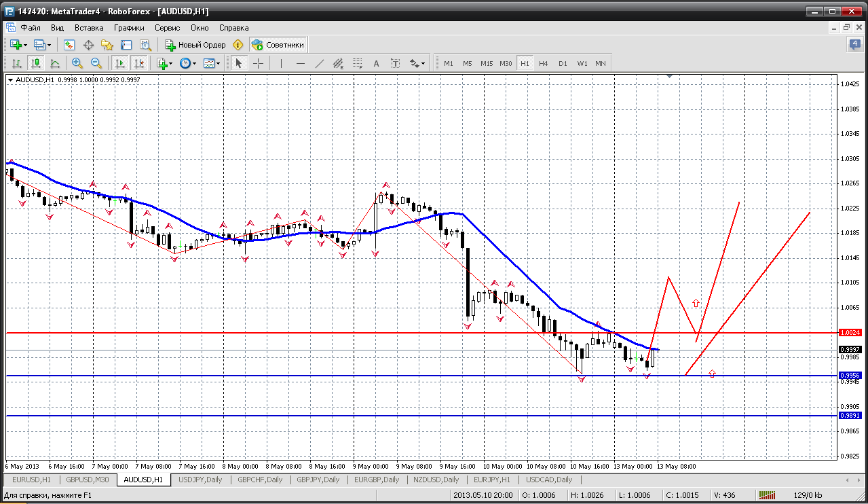Open the chart Templates icon
This screenshot has width=868, height=504.
(209, 63)
